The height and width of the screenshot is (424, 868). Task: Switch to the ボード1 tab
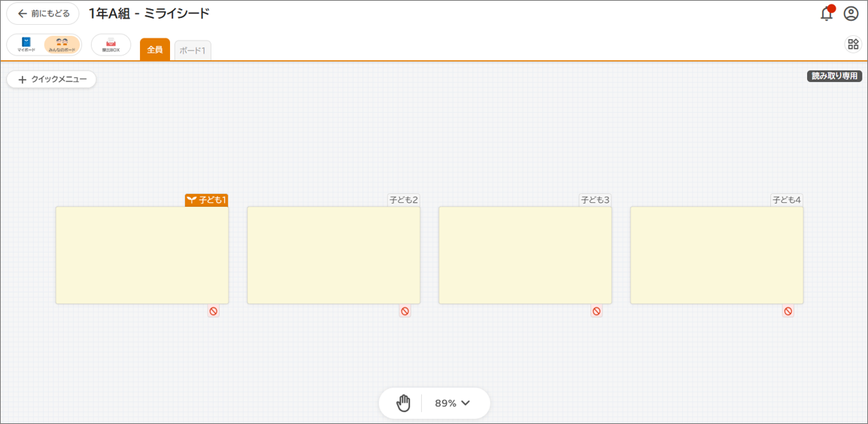pos(193,50)
